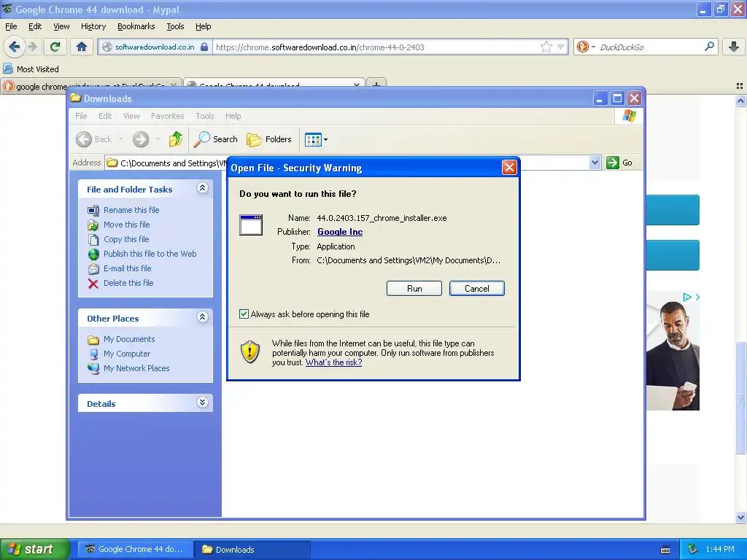Viewport: 747px width, 560px height.
Task: Click Most Visited bookmarks icon
Action: [7, 69]
